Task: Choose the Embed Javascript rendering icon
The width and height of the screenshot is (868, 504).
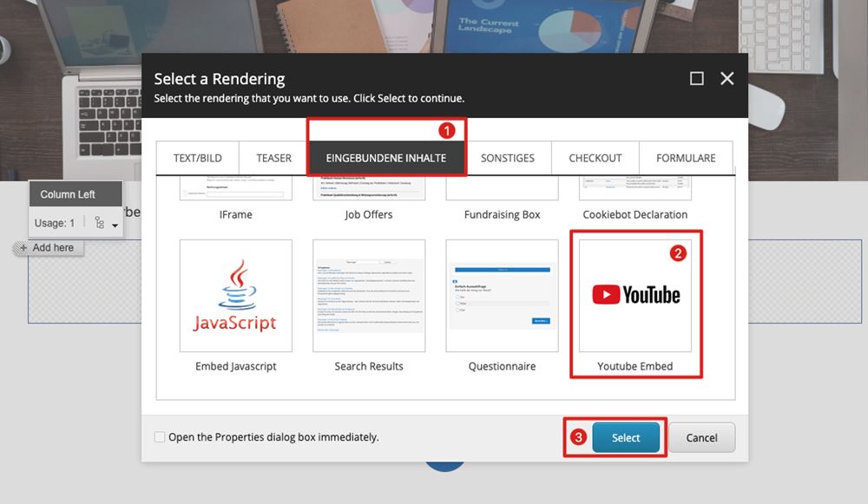Action: [x=235, y=296]
